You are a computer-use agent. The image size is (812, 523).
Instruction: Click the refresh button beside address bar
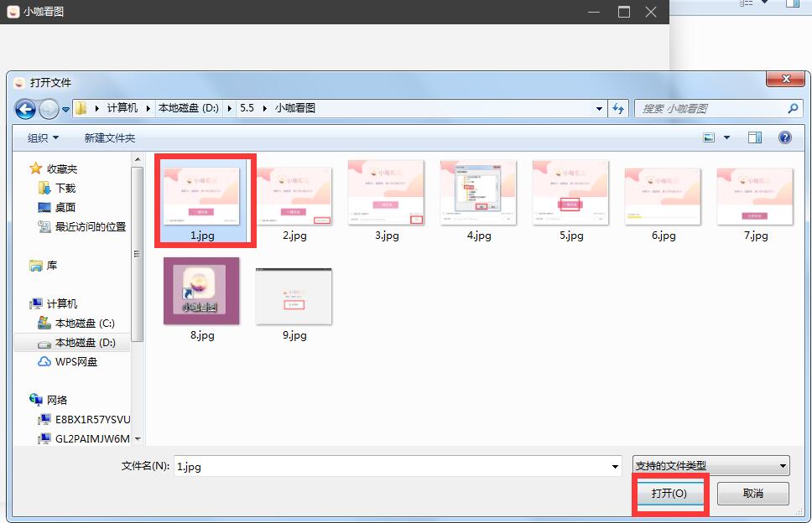(x=619, y=108)
